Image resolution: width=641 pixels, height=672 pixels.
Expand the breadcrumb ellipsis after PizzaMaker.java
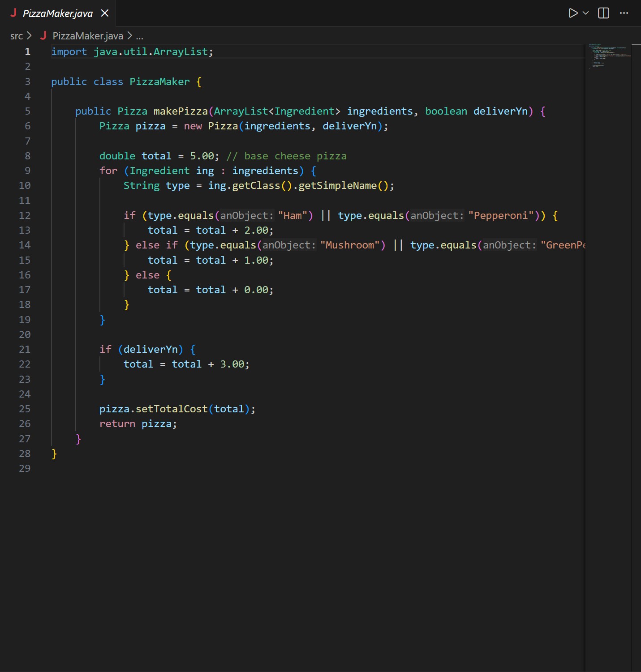(140, 36)
